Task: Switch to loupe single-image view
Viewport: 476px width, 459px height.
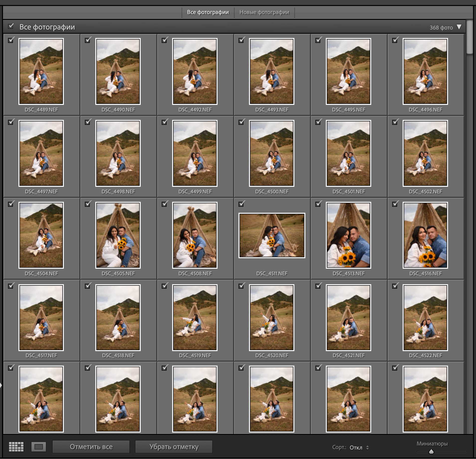Action: click(x=39, y=447)
